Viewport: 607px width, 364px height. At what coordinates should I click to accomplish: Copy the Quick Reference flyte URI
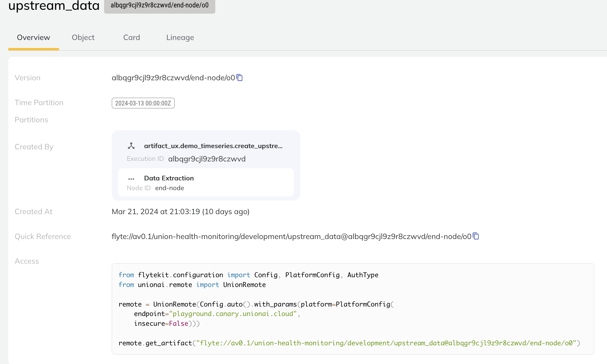point(476,236)
